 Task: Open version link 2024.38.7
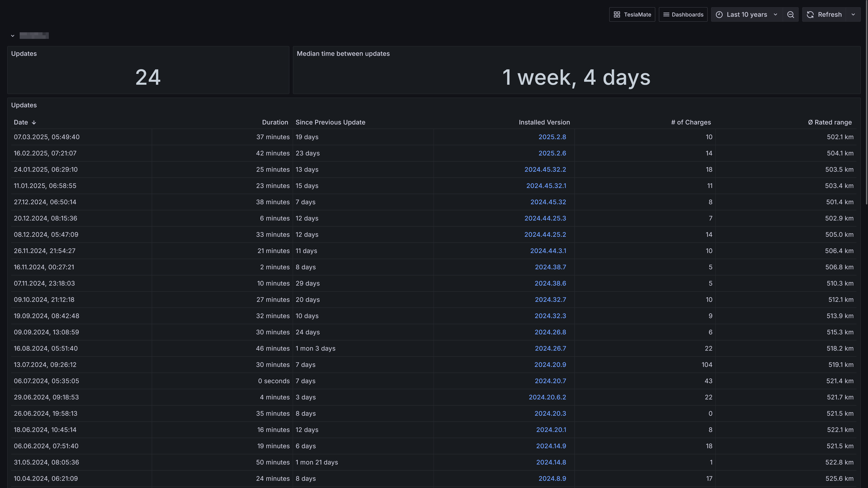pyautogui.click(x=550, y=267)
